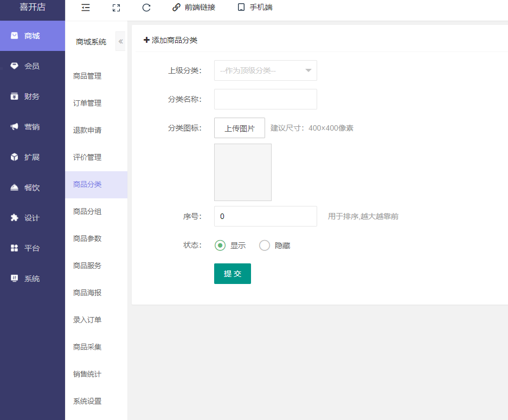
Task: Select the 显示 radio button
Action: 220,245
